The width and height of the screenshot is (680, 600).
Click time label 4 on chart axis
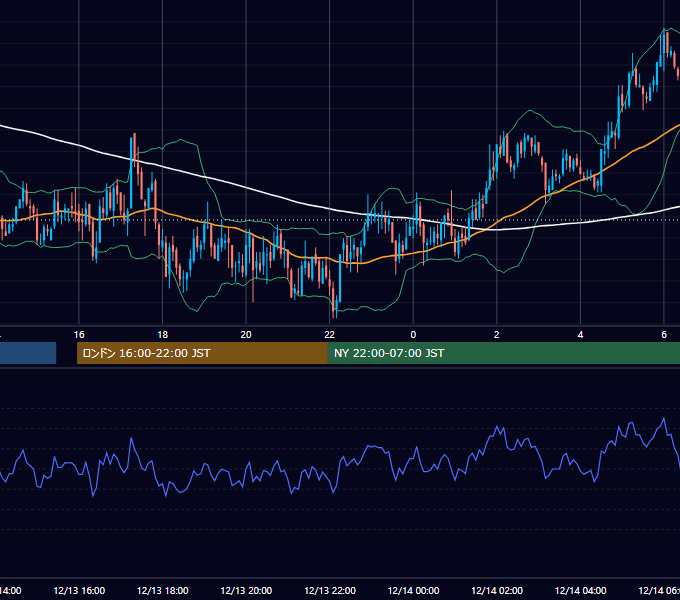tap(580, 335)
